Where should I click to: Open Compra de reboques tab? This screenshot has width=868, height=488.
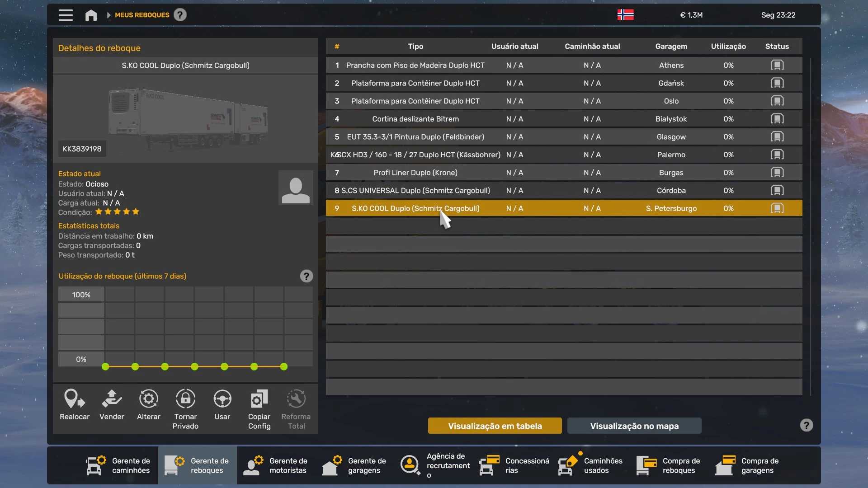[669, 465]
